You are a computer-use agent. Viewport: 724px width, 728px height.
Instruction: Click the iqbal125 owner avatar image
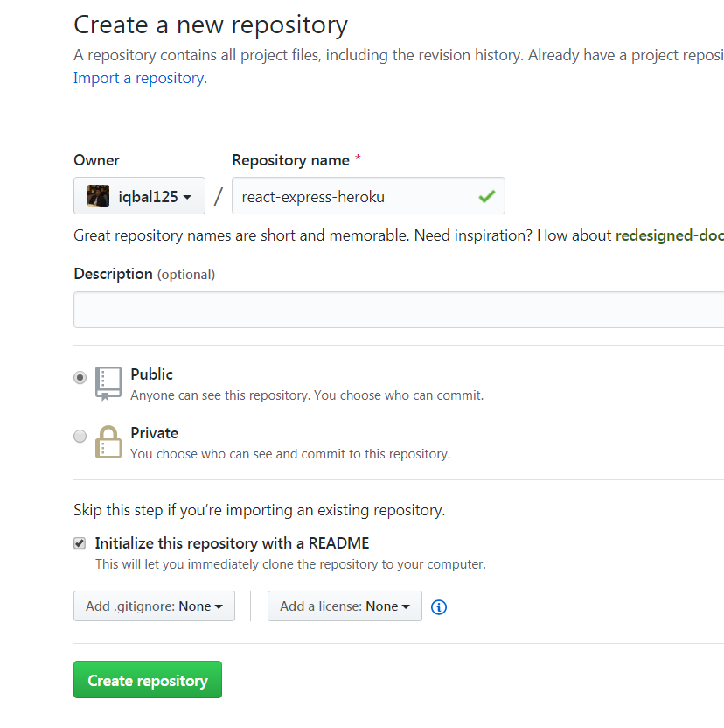[x=97, y=195]
